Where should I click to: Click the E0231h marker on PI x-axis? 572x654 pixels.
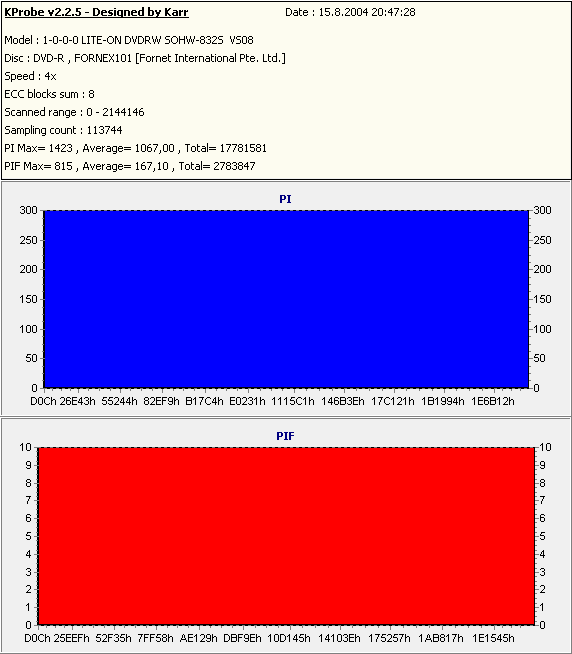[x=247, y=401]
